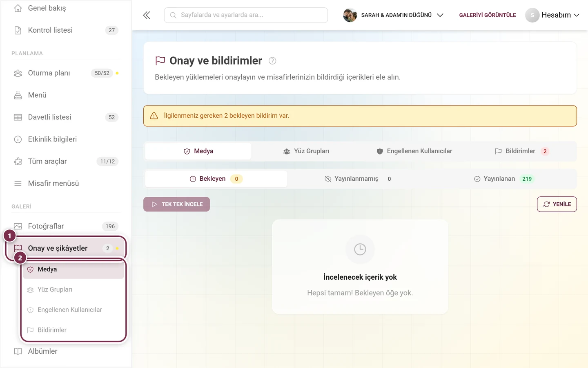Show the Yayınlanan published filter
588x368 pixels.
[x=504, y=179]
